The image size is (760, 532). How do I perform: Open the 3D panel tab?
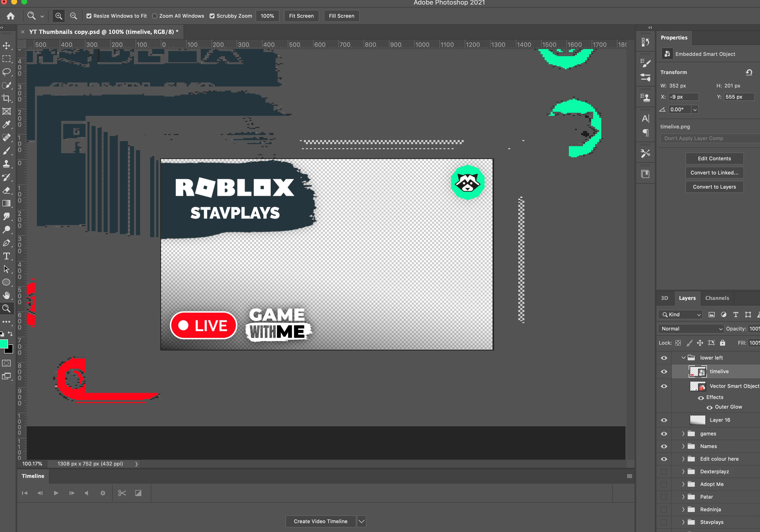664,298
